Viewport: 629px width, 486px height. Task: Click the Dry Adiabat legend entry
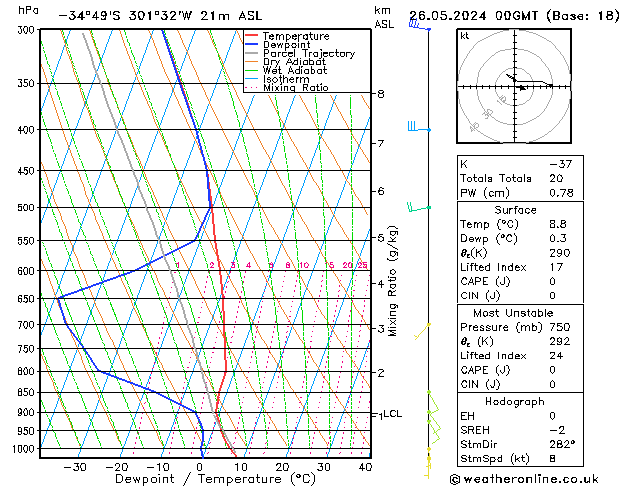[294, 62]
